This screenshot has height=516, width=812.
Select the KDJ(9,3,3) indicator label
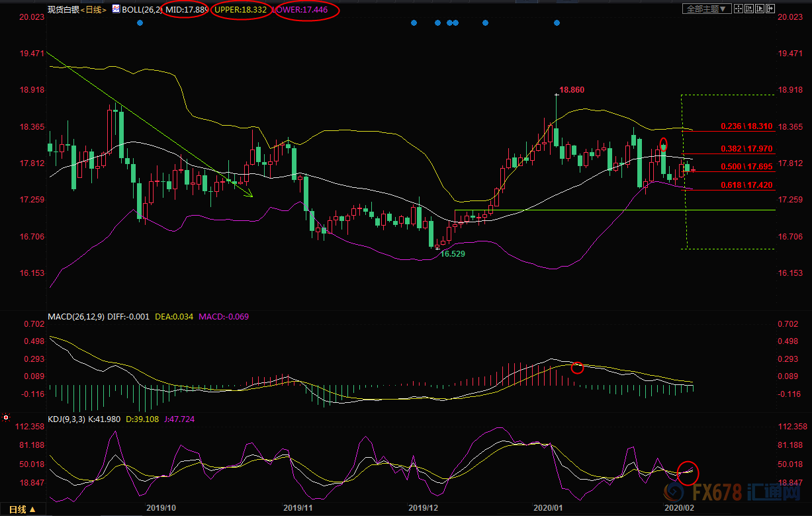click(66, 419)
